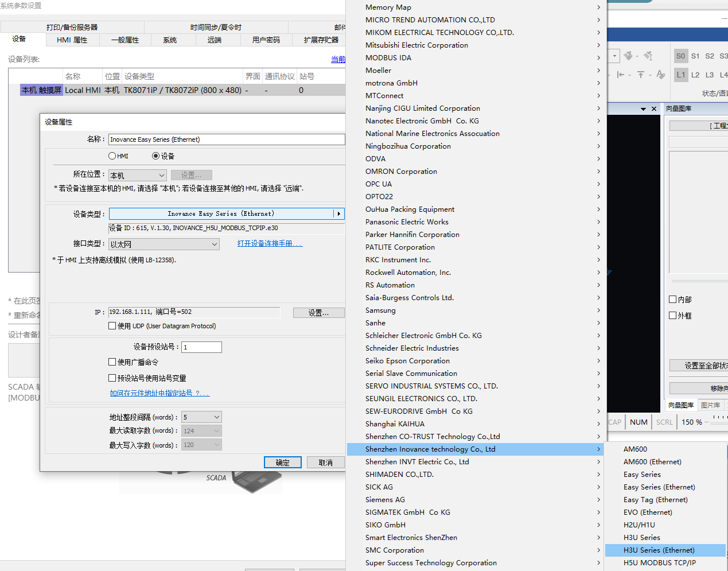Expand Mitsubishi Electric Corporation submenu
Screen dimensions: 728x571
point(474,45)
